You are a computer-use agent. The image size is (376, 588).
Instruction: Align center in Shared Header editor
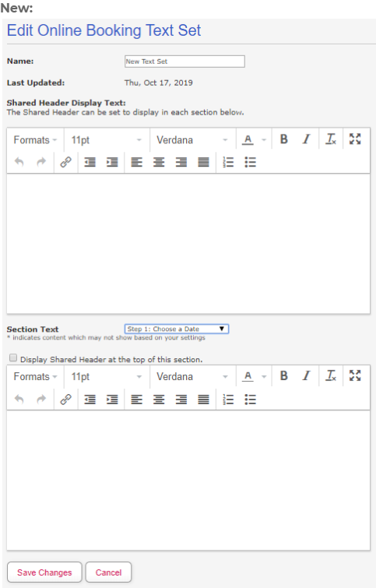click(159, 162)
